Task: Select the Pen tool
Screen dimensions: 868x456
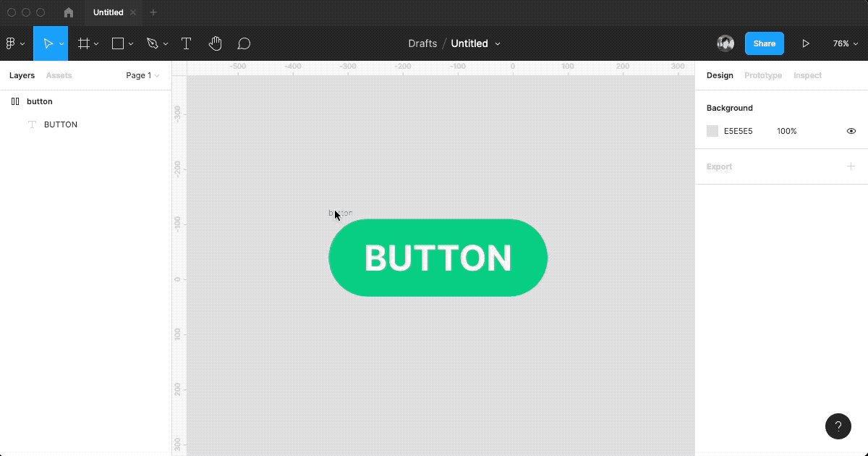Action: pyautogui.click(x=152, y=43)
